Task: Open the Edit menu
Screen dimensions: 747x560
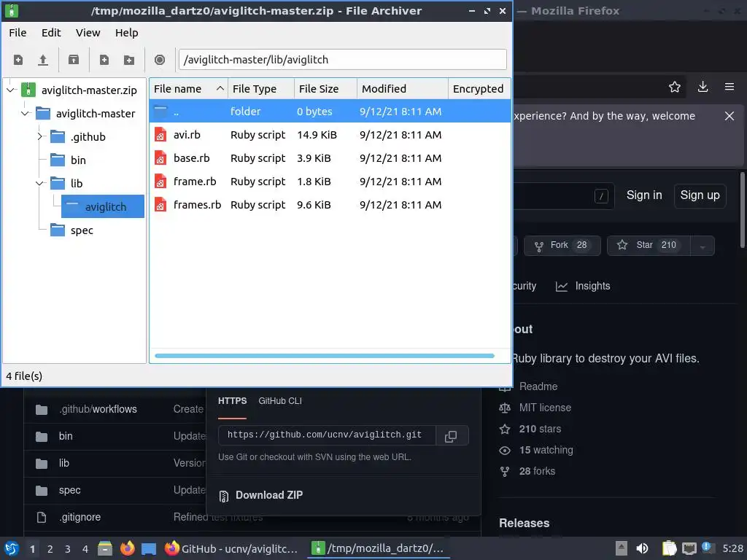Action: pyautogui.click(x=51, y=33)
